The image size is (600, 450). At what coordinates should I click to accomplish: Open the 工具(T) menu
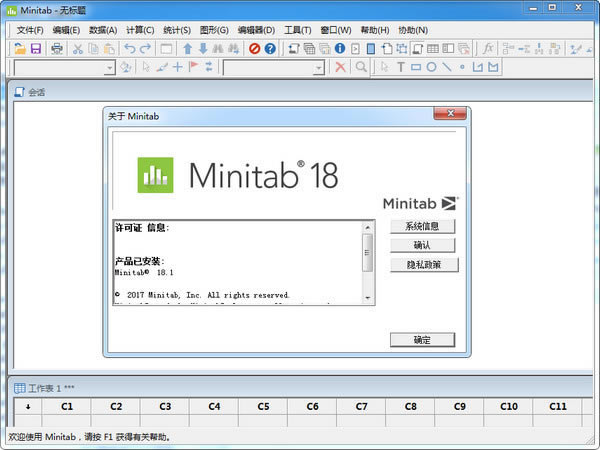298,30
